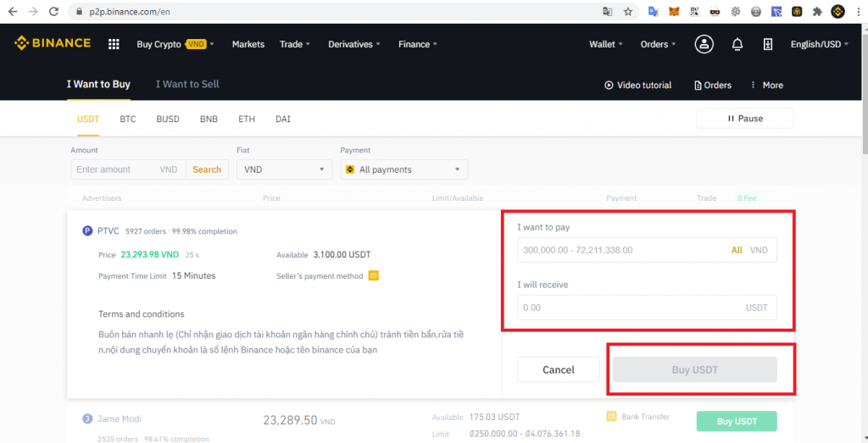Open the Chrome three-dot menu
The image size is (868, 443).
pyautogui.click(x=857, y=11)
